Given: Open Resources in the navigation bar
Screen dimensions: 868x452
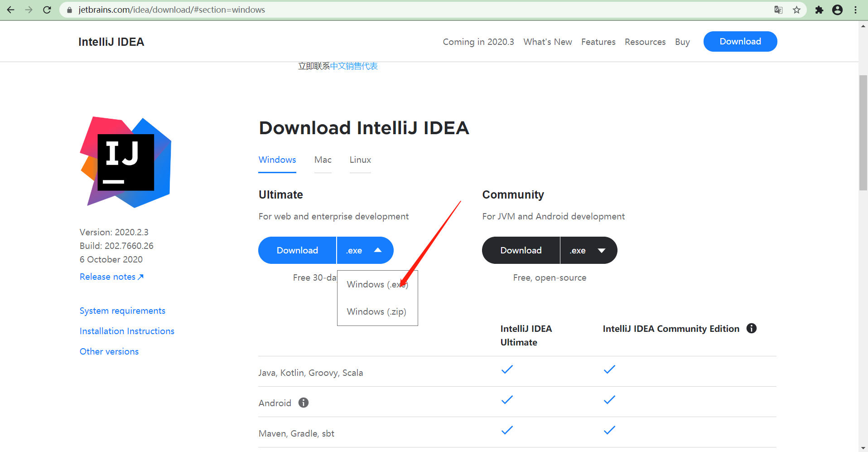Looking at the screenshot, I should point(645,42).
